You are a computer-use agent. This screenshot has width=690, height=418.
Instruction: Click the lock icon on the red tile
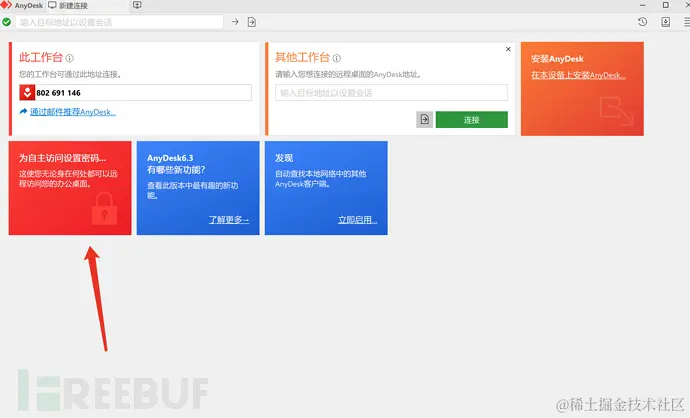pos(104,209)
